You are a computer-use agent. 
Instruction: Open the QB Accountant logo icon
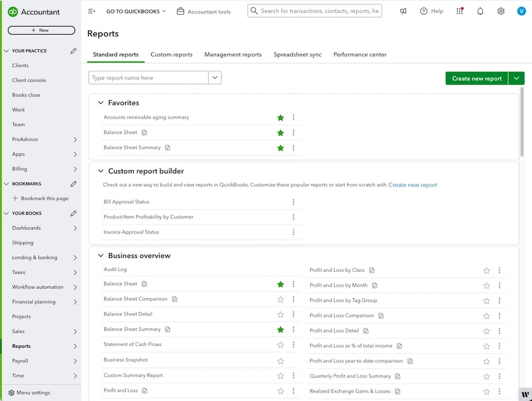(x=13, y=11)
